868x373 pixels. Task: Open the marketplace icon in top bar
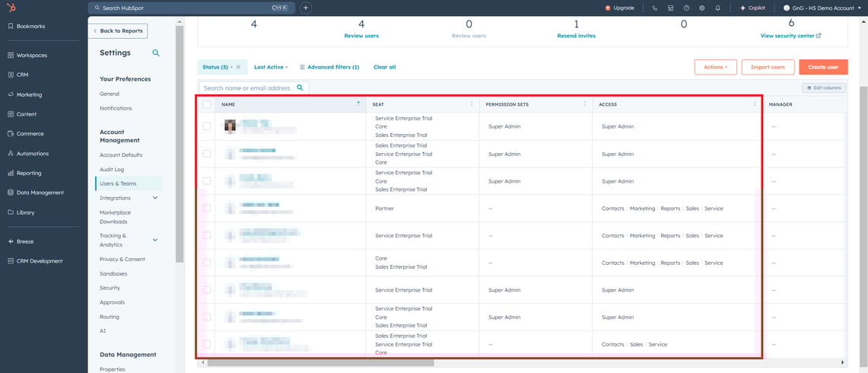pyautogui.click(x=671, y=8)
